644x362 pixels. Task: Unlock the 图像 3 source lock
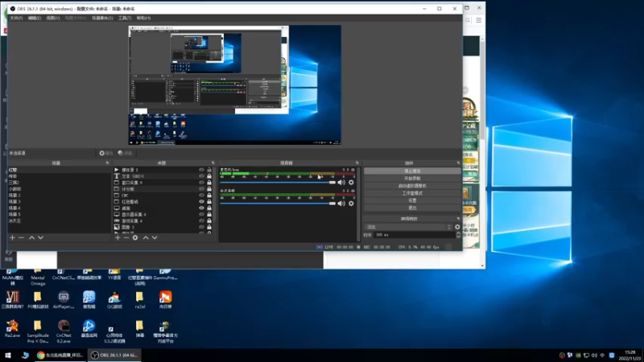[209, 227]
